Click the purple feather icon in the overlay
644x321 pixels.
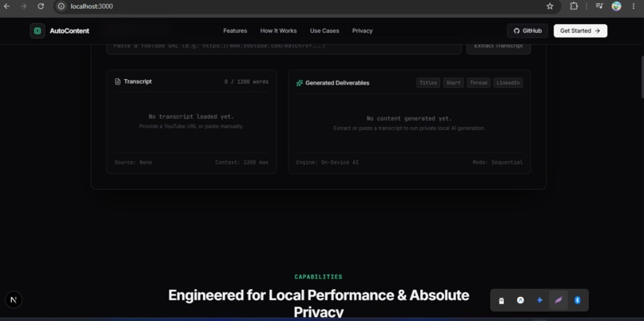click(559, 300)
